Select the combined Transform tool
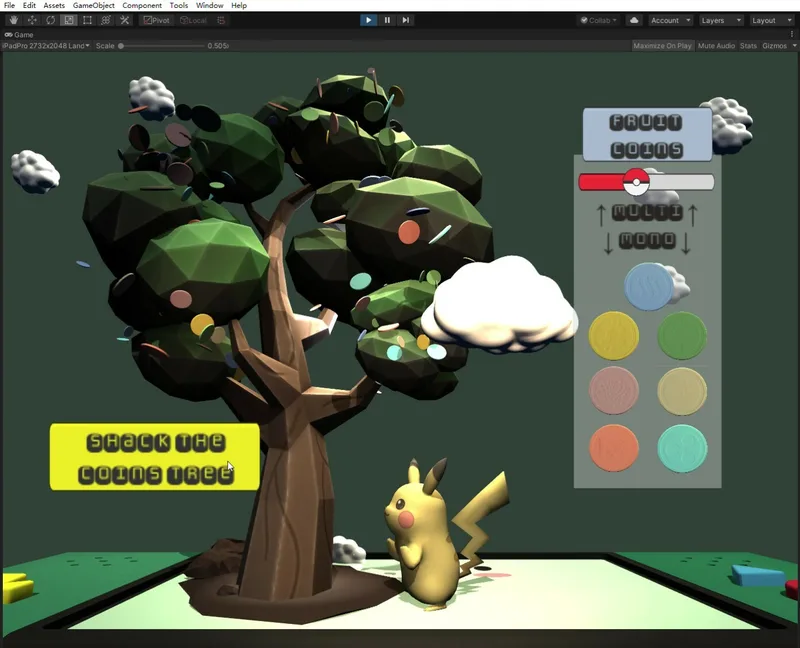This screenshot has height=648, width=800. tap(106, 20)
